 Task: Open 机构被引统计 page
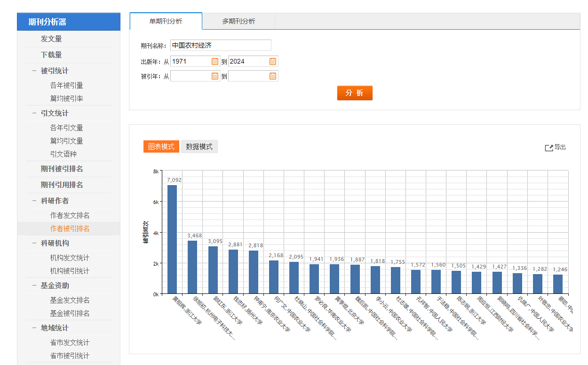(70, 271)
